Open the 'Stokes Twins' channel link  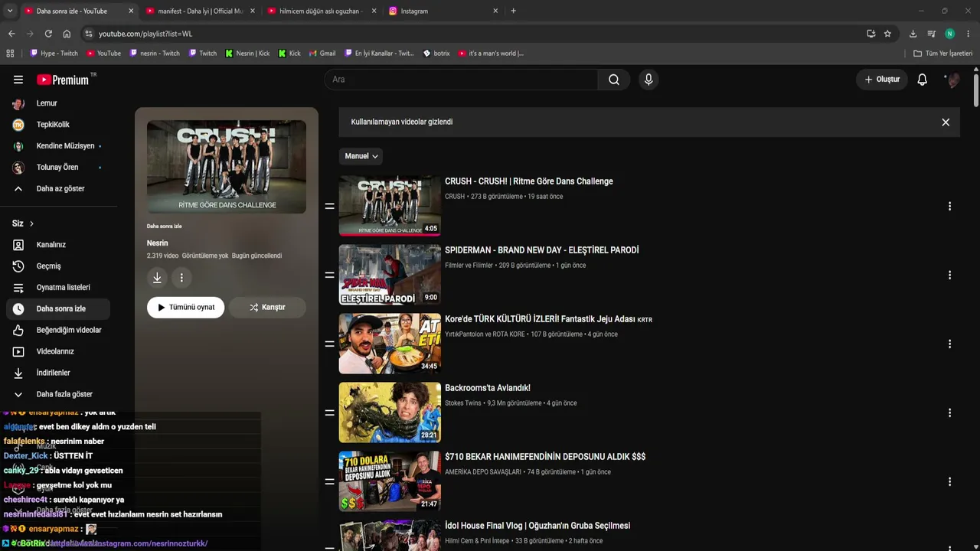point(463,403)
